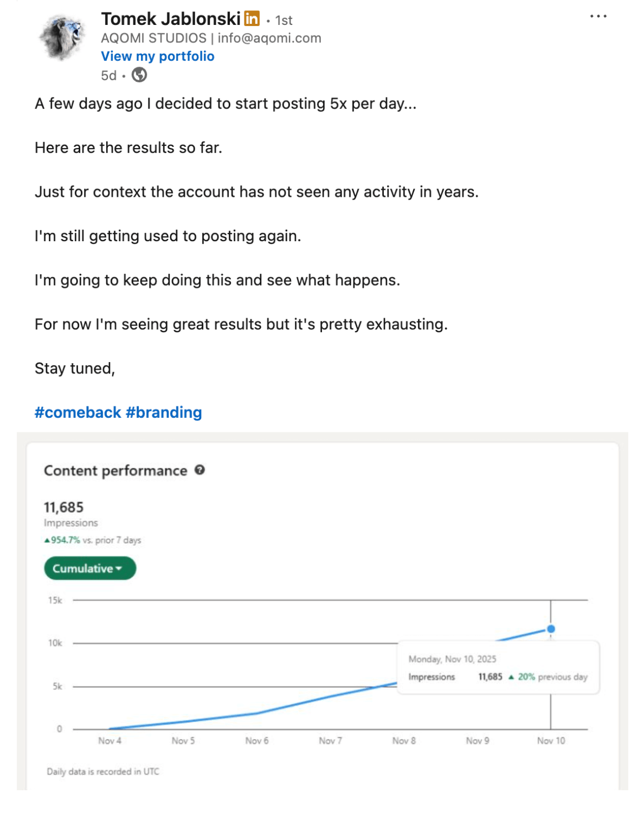Viewport: 644px width, 813px height.
Task: Click the Monday, Nov 10, 2025 tooltip
Action: tap(452, 659)
